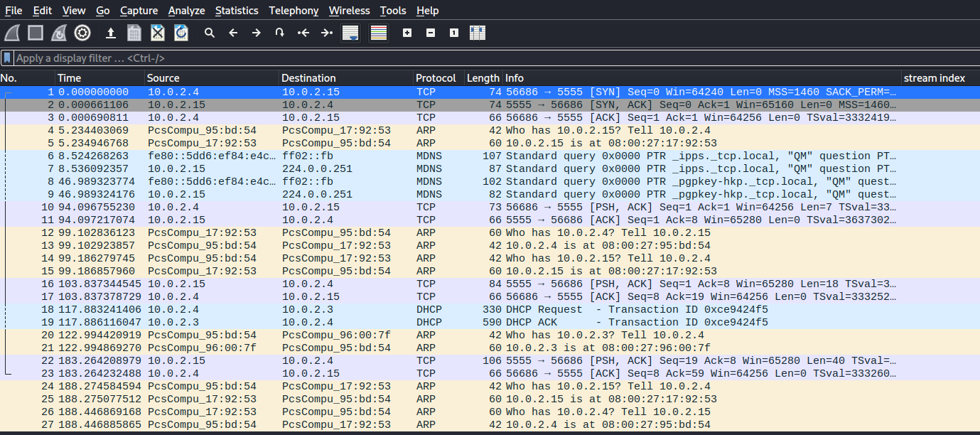Zoom out the main window text
980x435 pixels.
pyautogui.click(x=430, y=33)
